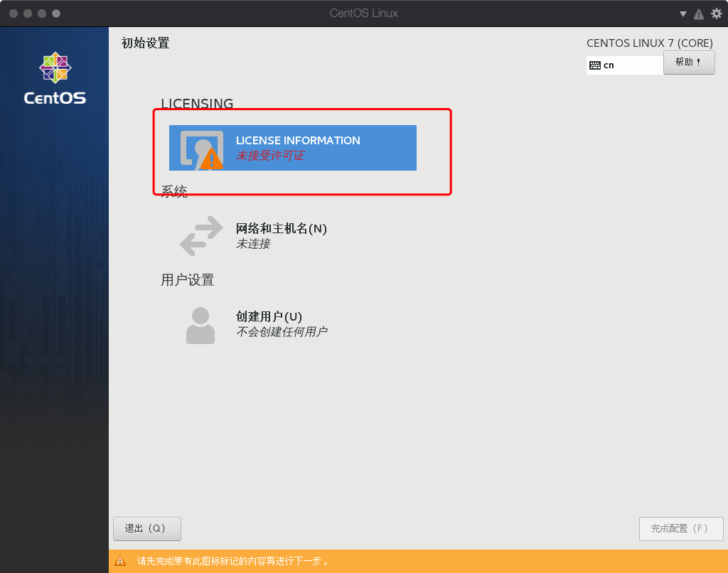
Task: Open the cn keyboard layout selector
Action: (x=624, y=65)
